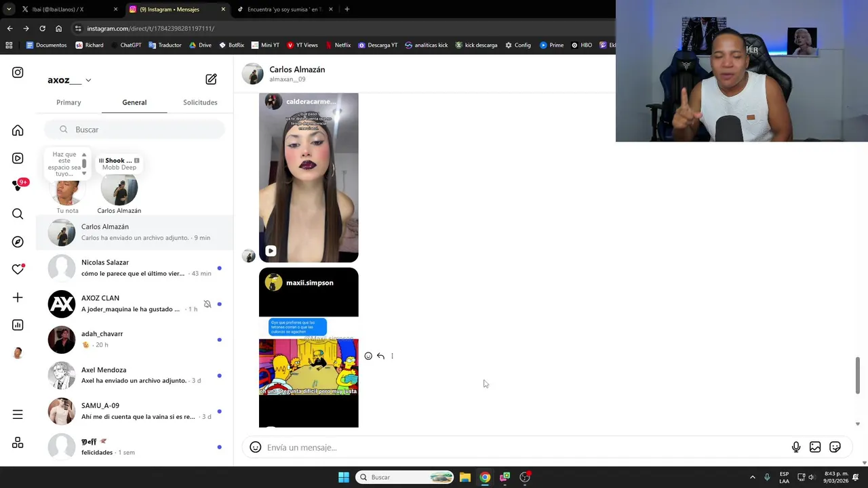Open the SAMU_A-09 conversation
Viewport: 868px width, 488px height.
click(x=134, y=411)
